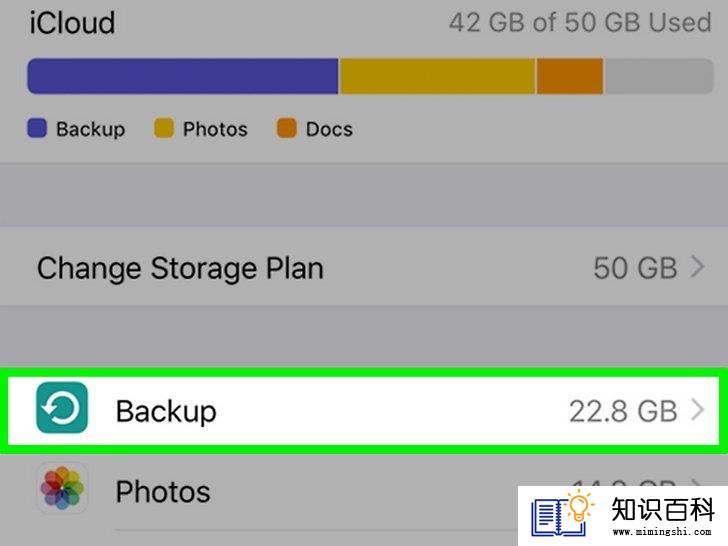The height and width of the screenshot is (546, 728).
Task: Open the Photos storage row
Action: coord(364,492)
